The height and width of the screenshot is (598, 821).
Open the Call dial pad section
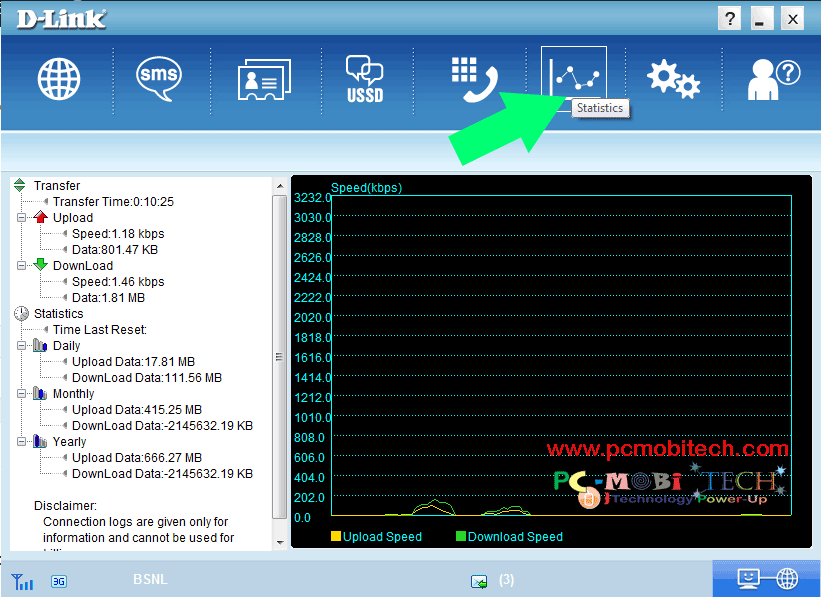point(474,79)
